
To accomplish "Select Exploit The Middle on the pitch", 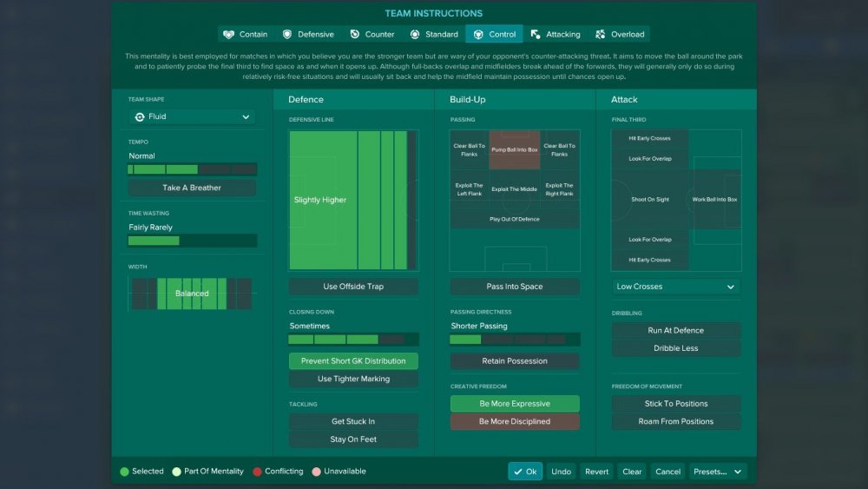I will tap(514, 189).
